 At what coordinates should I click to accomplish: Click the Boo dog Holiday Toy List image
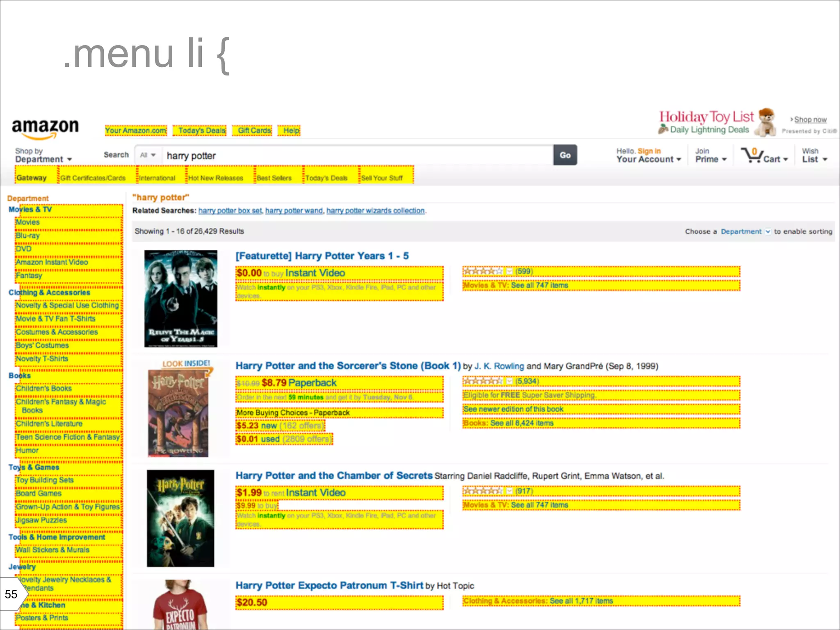click(766, 122)
